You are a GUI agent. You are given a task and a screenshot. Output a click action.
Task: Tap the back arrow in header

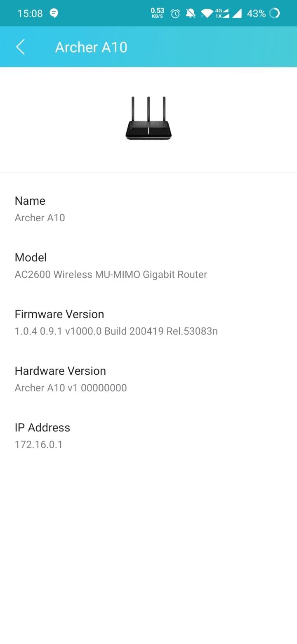20,47
